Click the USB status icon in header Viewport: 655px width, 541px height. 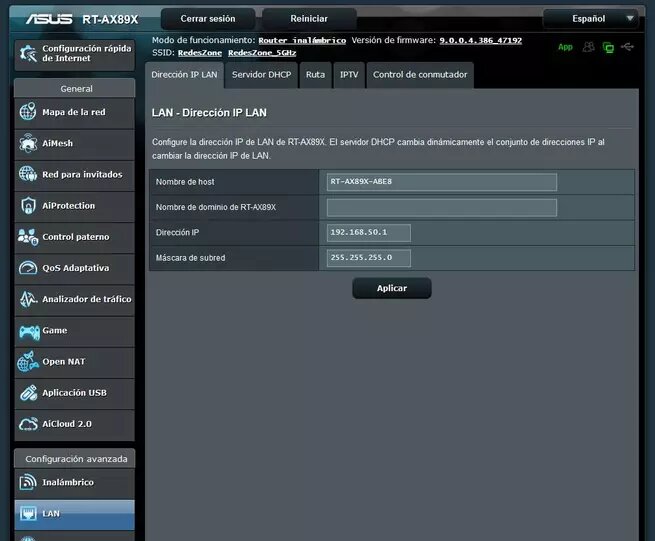pyautogui.click(x=627, y=47)
